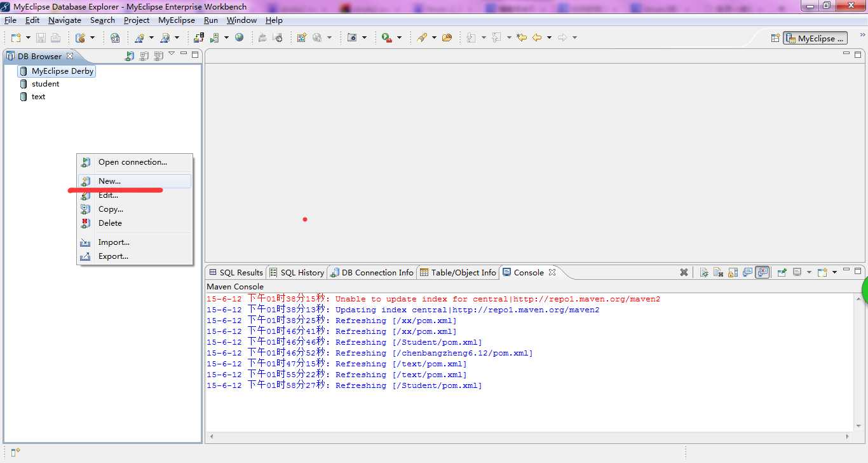Open the New wizard dropdown arrow
Viewport: 868px width, 463px height.
[x=28, y=38]
